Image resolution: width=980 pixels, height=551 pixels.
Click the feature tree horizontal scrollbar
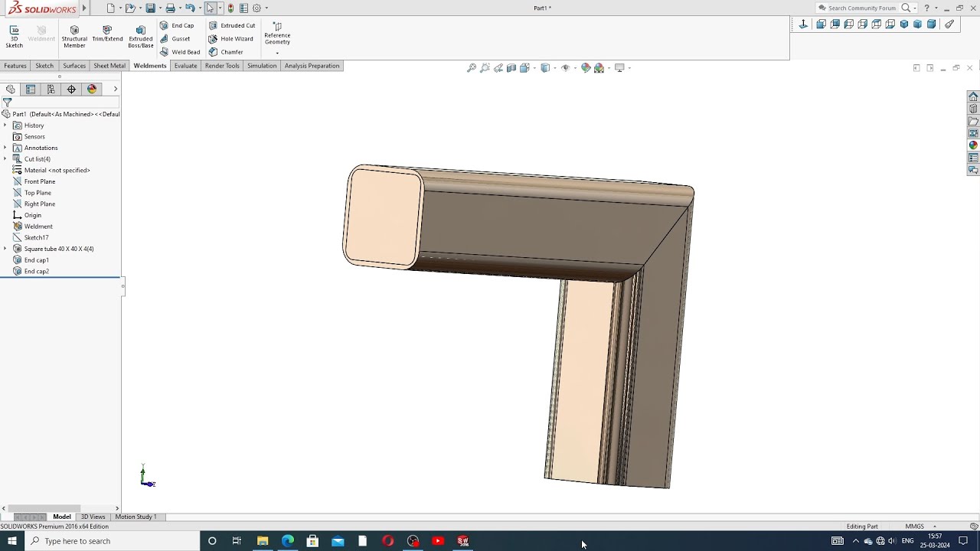click(x=45, y=508)
